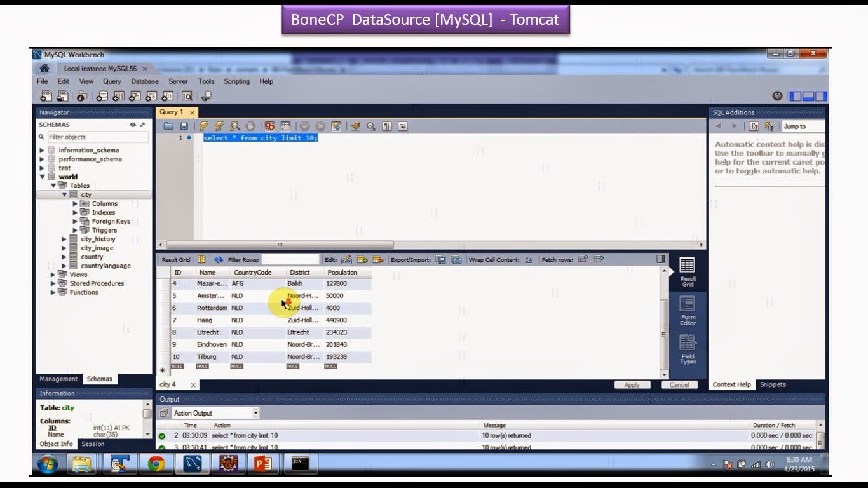Click the Filter objects search field
Viewport: 868px width, 488px height.
[x=98, y=137]
